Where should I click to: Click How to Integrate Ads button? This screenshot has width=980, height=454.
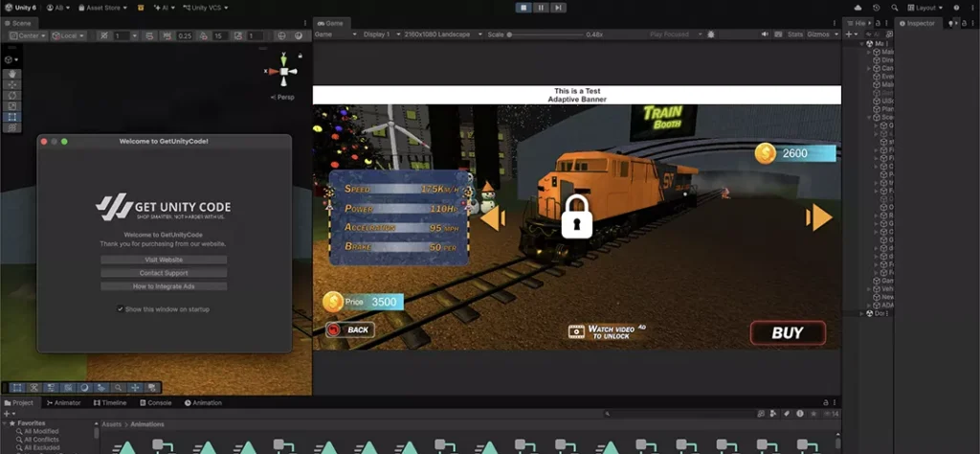164,285
